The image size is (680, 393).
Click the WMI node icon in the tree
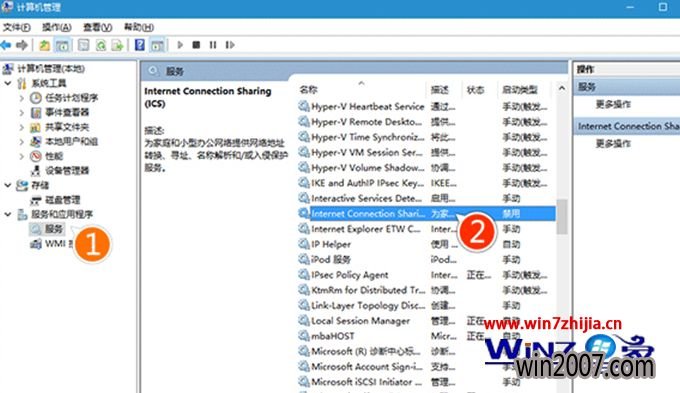point(36,244)
